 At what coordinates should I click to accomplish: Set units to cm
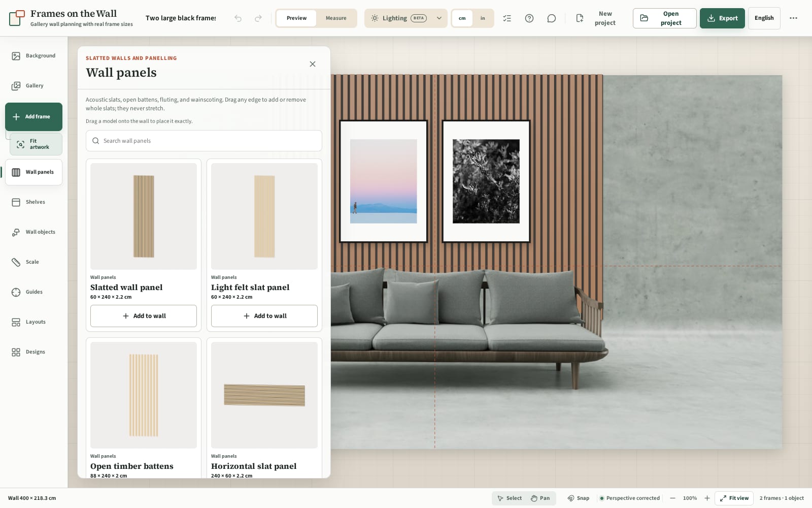462,18
